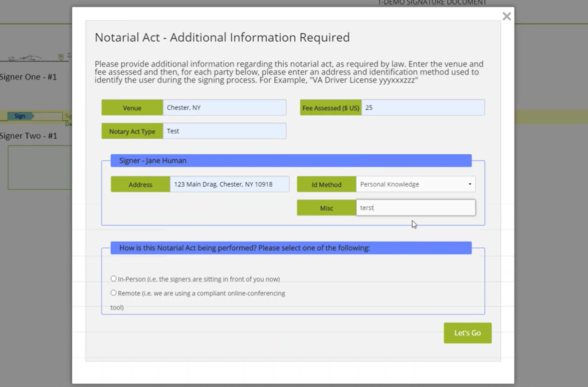Click the Notary Act Type text box
The width and height of the screenshot is (588, 387).
[x=224, y=131]
